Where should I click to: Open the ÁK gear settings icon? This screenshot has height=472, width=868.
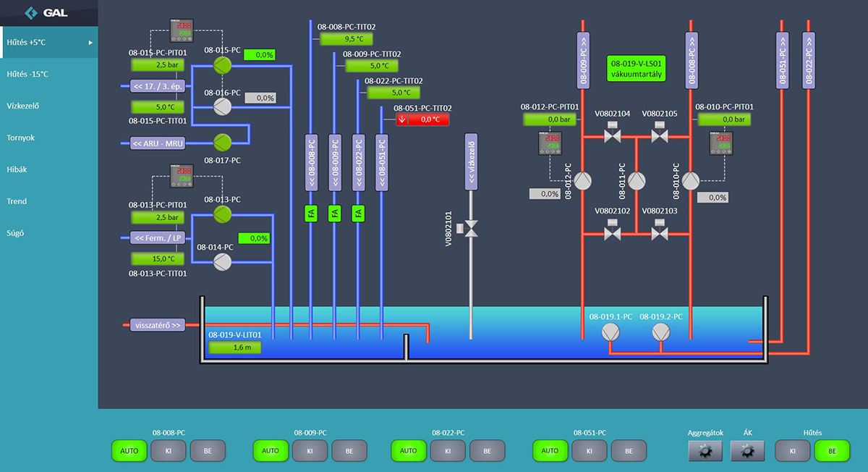point(748,451)
